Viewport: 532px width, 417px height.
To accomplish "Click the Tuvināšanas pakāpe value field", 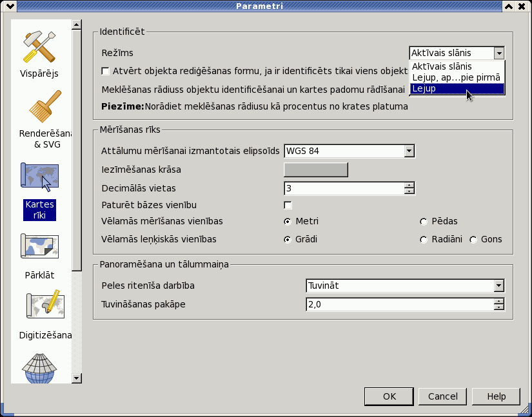I will click(400, 304).
